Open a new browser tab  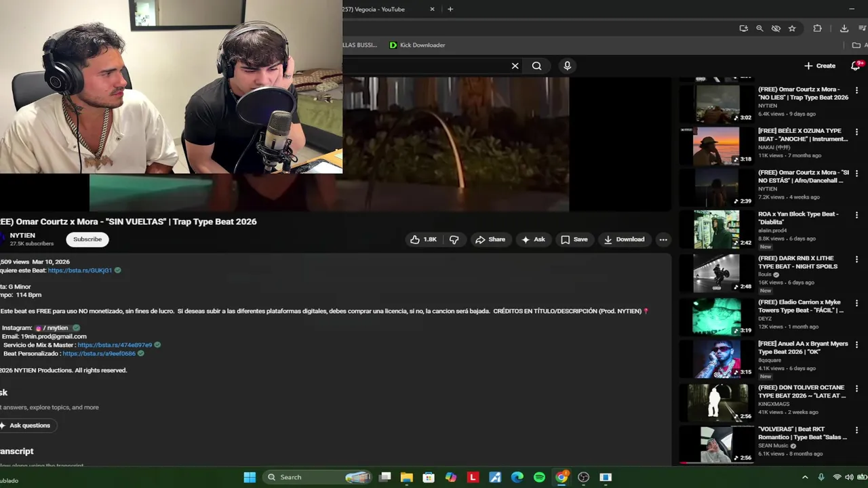(450, 9)
